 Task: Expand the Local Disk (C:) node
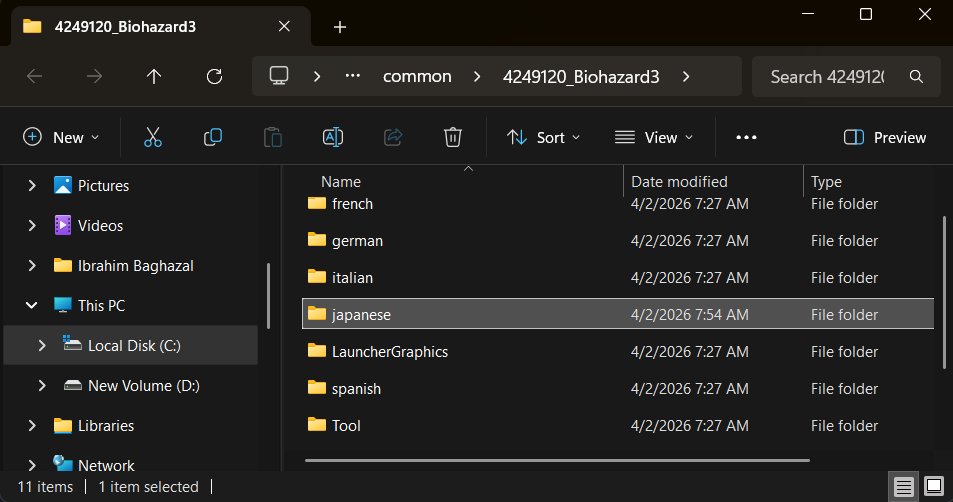coord(42,346)
